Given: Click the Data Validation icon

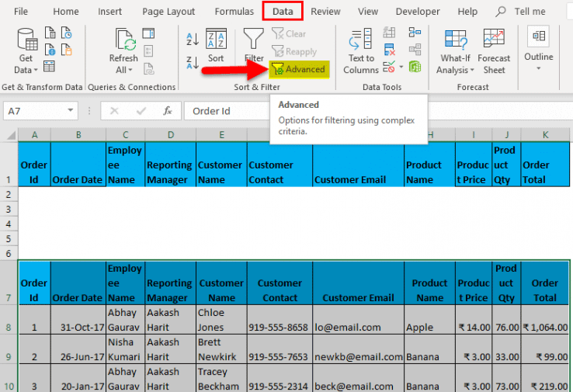Looking at the screenshot, I should [389, 67].
